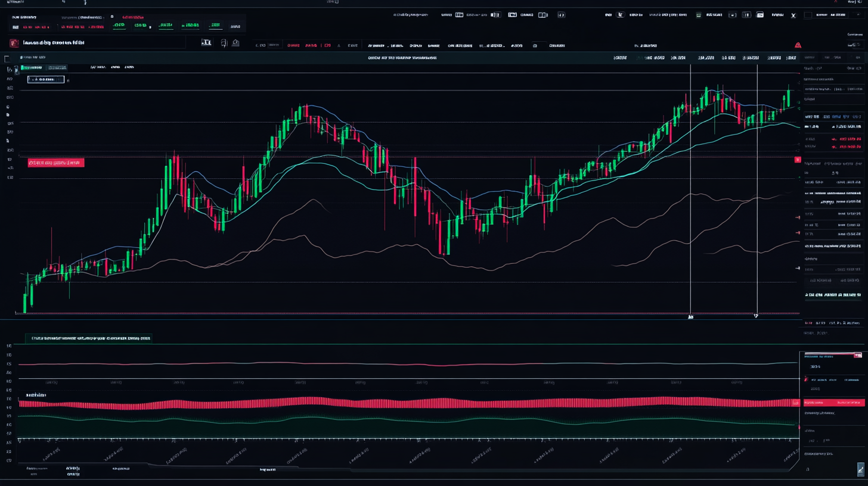Open the red alert bell icon
This screenshot has width=868, height=486.
[798, 44]
